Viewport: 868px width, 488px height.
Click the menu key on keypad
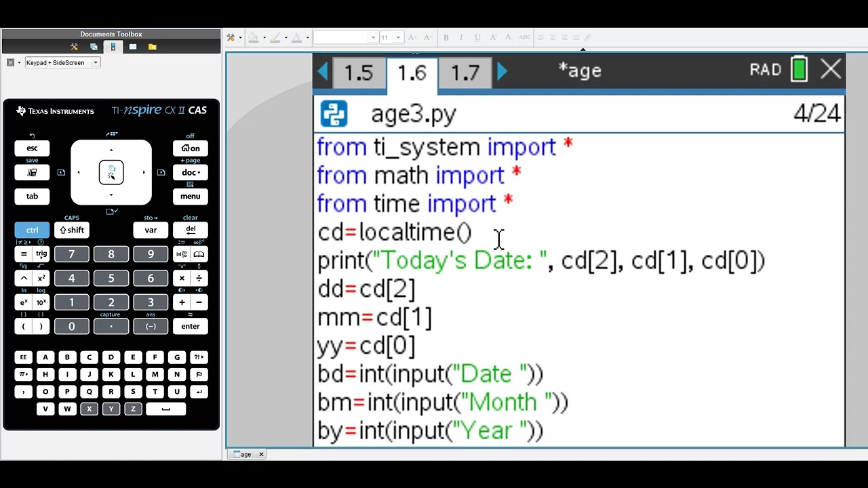pyautogui.click(x=191, y=197)
